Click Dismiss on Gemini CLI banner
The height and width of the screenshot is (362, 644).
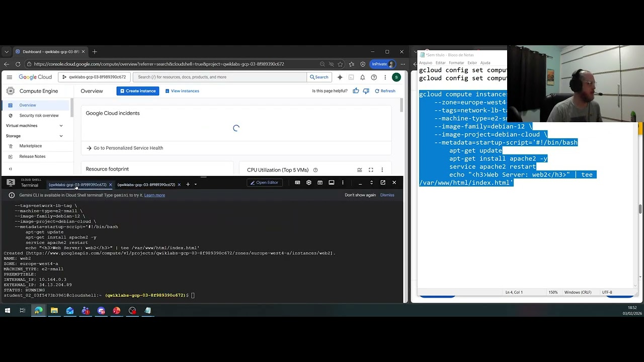click(387, 195)
